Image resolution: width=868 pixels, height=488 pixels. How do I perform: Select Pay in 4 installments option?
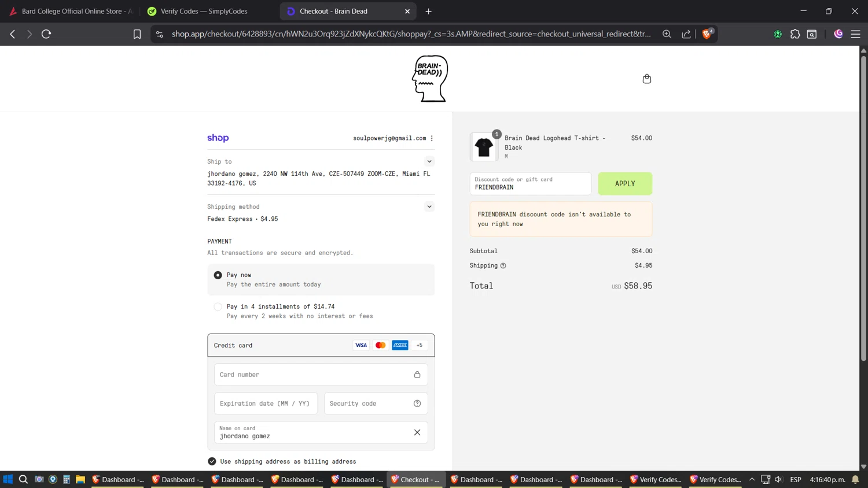(x=218, y=307)
